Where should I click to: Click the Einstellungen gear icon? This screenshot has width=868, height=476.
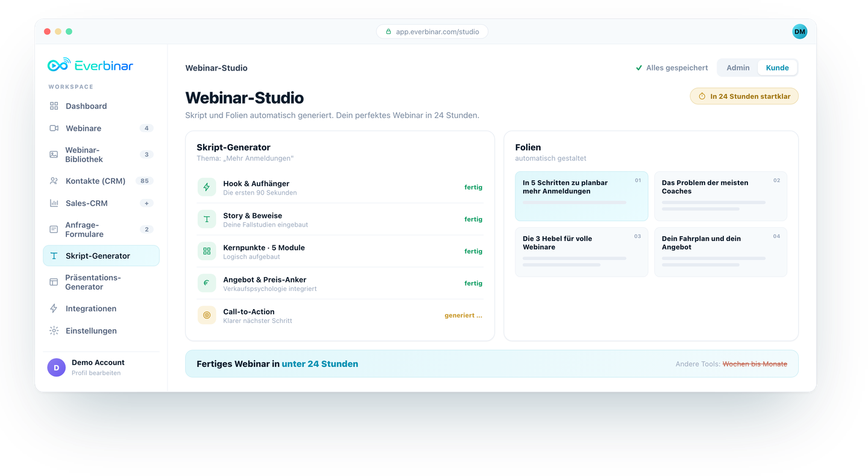tap(54, 331)
